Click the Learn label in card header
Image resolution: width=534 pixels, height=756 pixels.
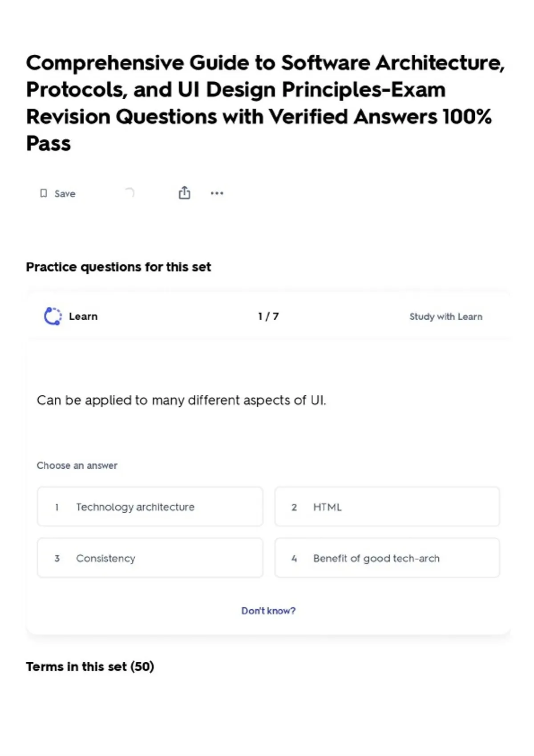[x=83, y=316]
